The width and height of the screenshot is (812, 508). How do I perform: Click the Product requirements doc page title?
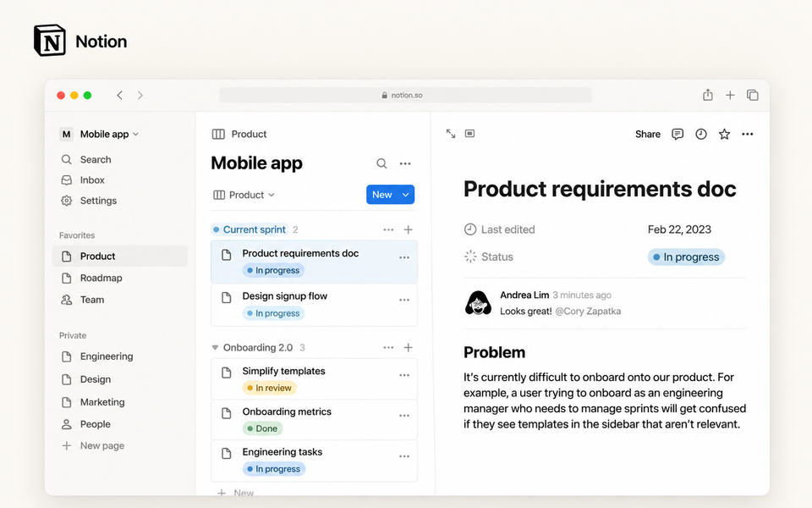pyautogui.click(x=600, y=189)
